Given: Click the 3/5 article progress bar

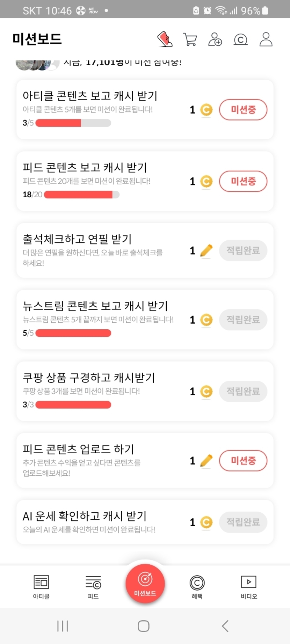Looking at the screenshot, I should (x=73, y=123).
